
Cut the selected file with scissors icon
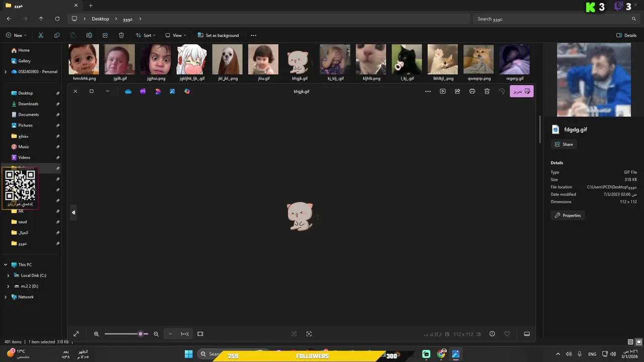coord(41,35)
